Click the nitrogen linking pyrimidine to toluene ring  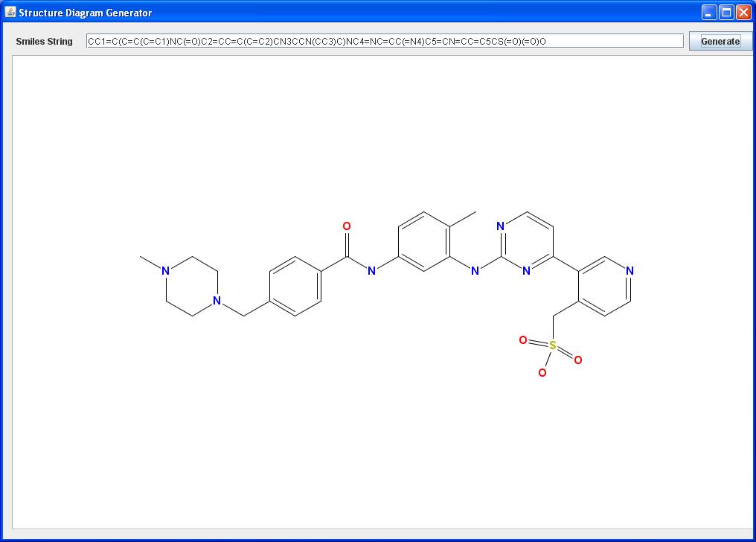475,271
